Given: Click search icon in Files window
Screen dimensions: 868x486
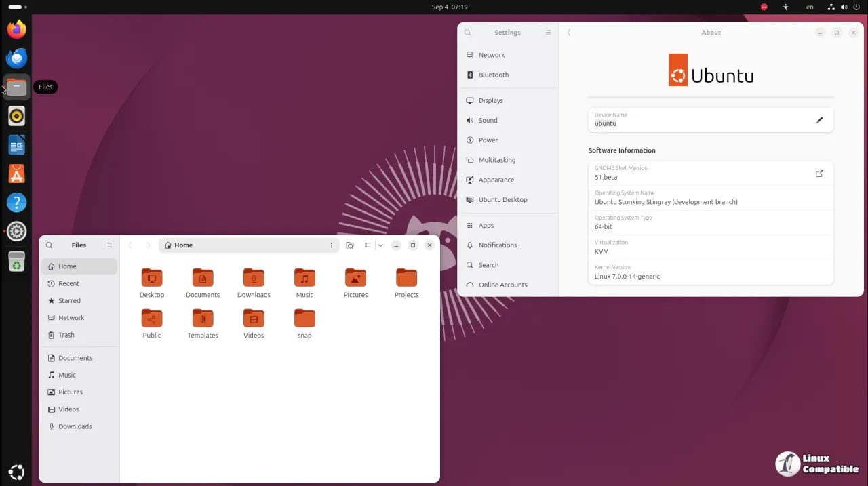Looking at the screenshot, I should click(49, 245).
